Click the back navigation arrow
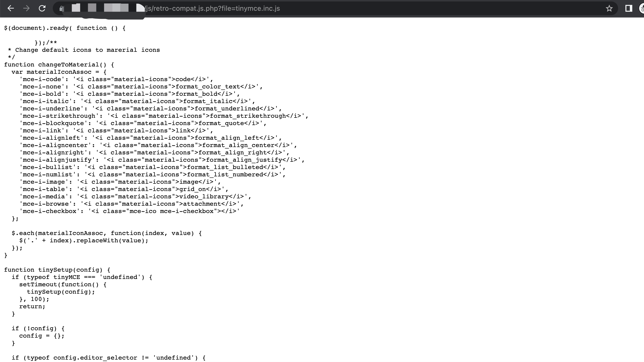The width and height of the screenshot is (644, 362). coord(11,8)
